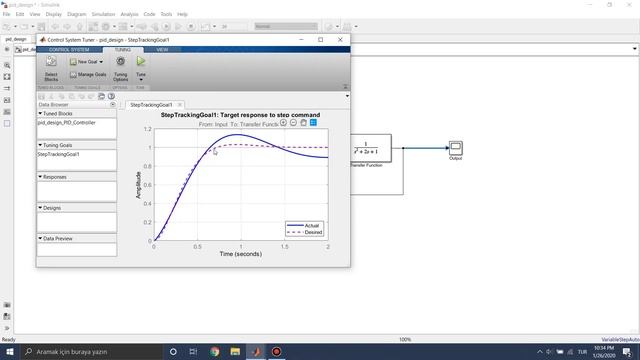The width and height of the screenshot is (640, 360).
Task: Click the MATLAB icon in the taskbar
Action: 256,351
